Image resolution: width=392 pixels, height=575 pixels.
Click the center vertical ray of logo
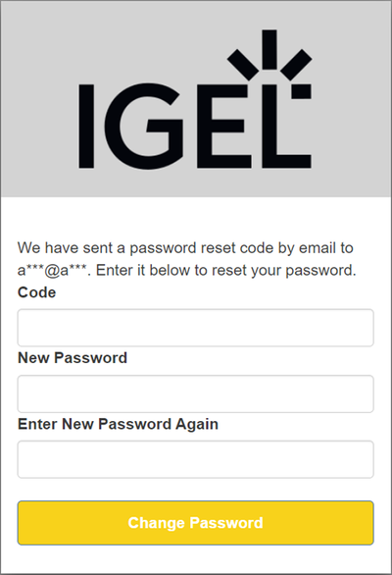click(x=269, y=49)
